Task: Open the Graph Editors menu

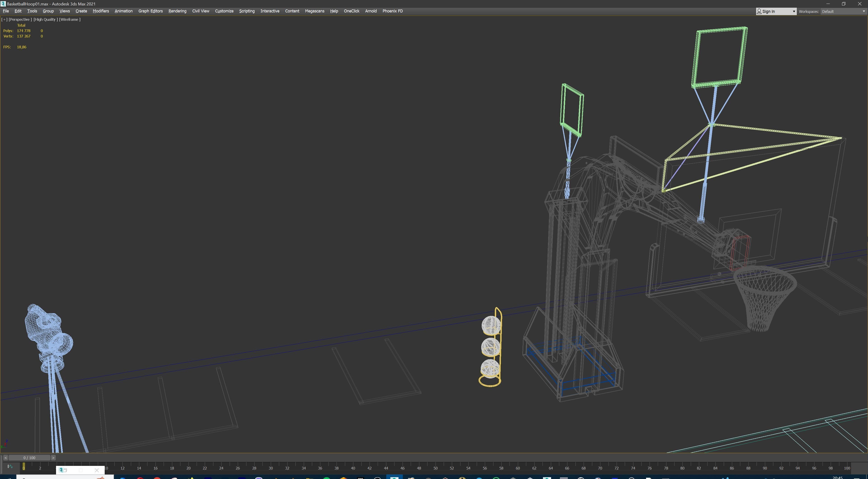Action: [x=150, y=11]
